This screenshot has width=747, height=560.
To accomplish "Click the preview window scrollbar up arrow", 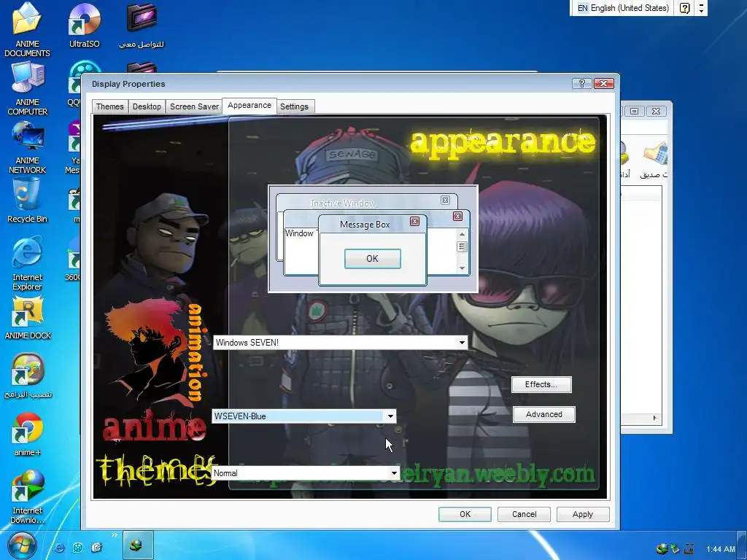I will (x=462, y=234).
